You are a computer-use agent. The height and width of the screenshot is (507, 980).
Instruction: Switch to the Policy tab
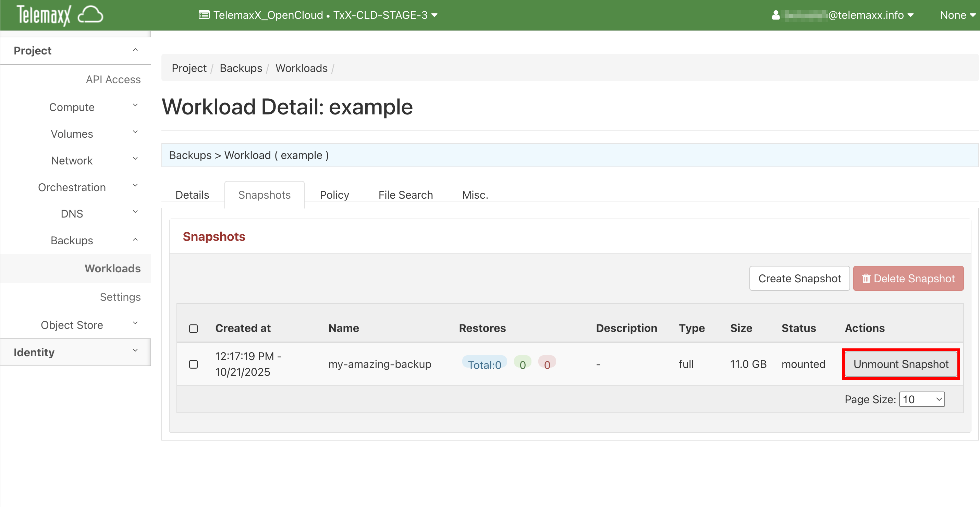click(x=334, y=195)
